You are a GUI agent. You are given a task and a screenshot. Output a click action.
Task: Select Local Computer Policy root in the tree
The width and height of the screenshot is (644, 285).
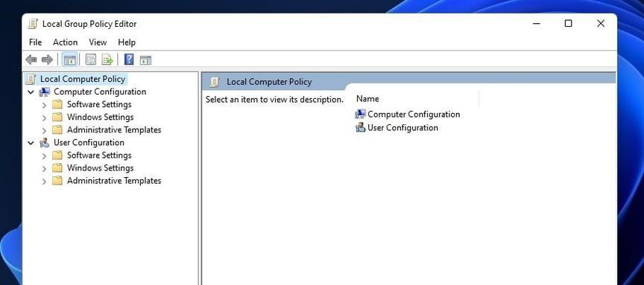(x=83, y=79)
